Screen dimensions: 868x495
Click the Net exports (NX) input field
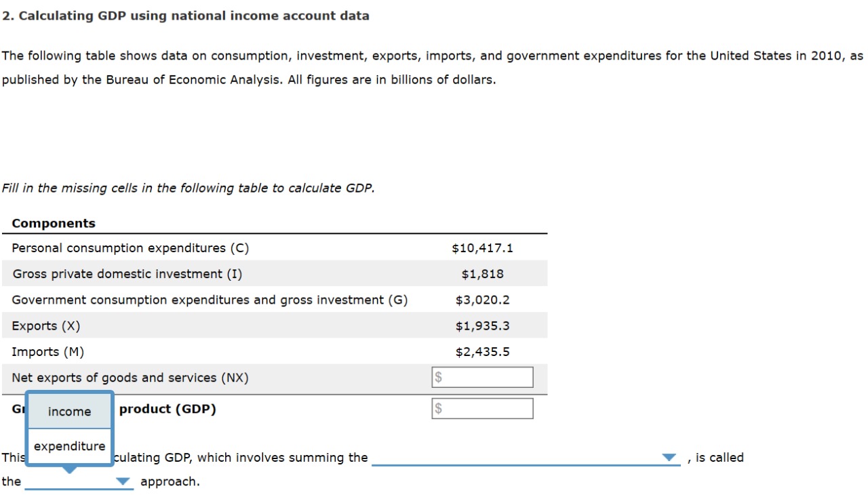click(x=483, y=378)
